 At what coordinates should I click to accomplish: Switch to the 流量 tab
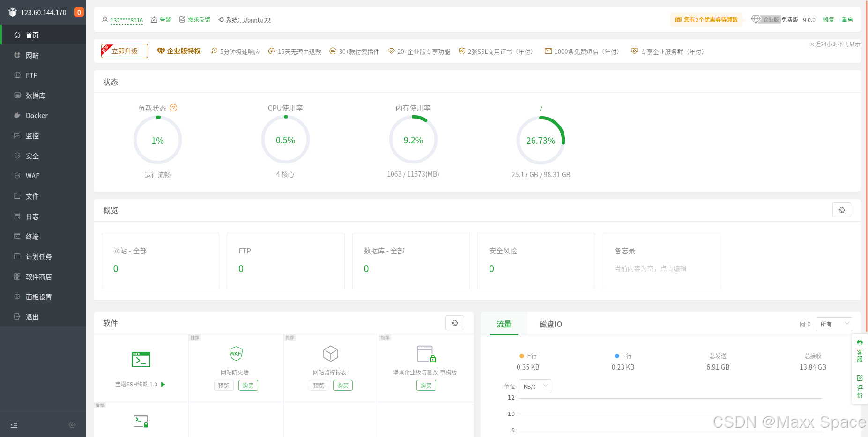(x=504, y=324)
